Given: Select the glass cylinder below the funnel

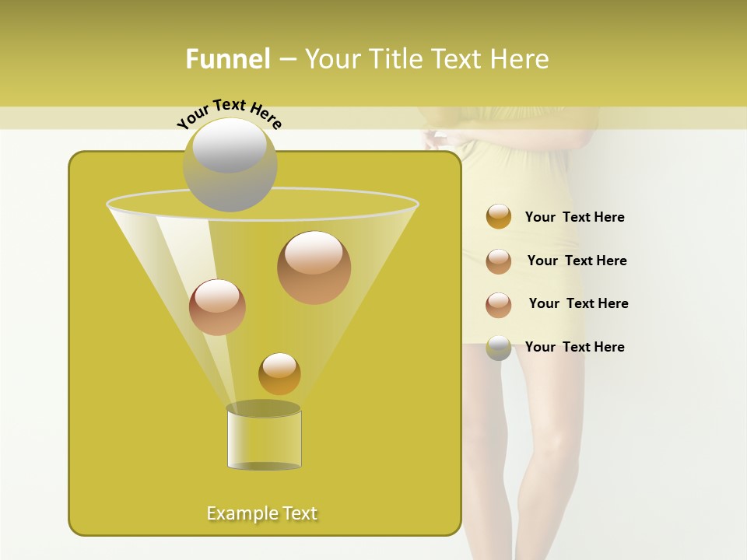Looking at the screenshot, I should 264,439.
